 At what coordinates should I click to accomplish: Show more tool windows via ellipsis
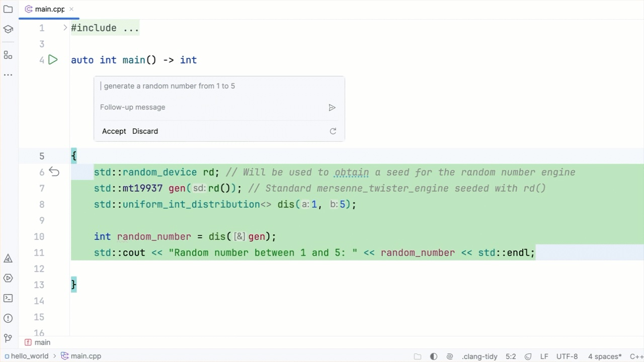pos(8,75)
